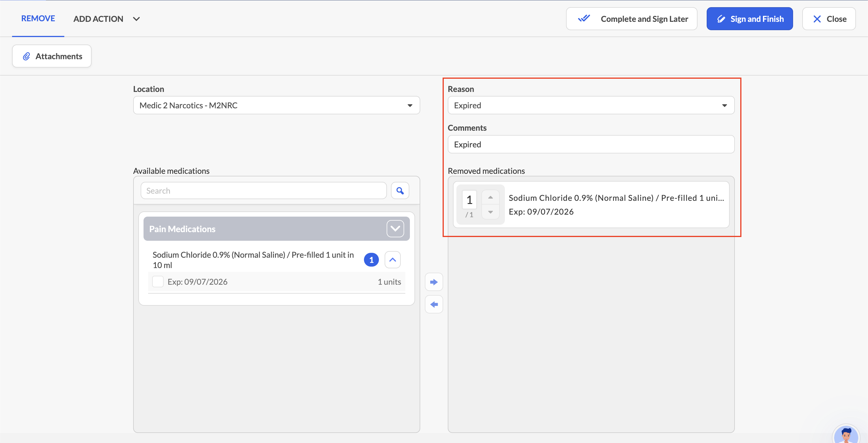Switch to the REMOVE tab
This screenshot has height=443, width=868.
38,19
